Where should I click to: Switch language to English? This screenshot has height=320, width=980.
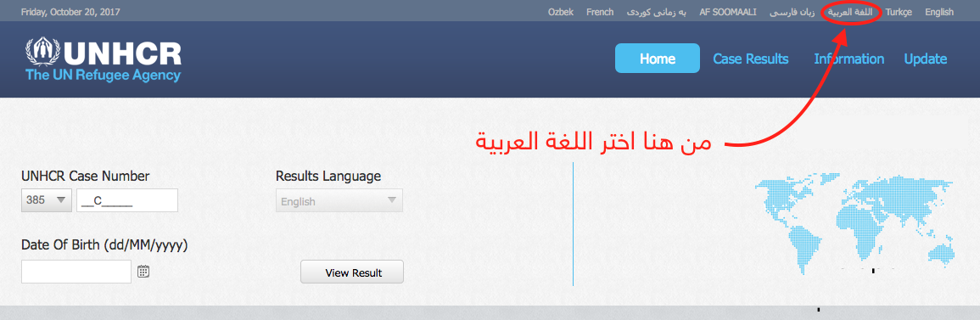tap(939, 12)
